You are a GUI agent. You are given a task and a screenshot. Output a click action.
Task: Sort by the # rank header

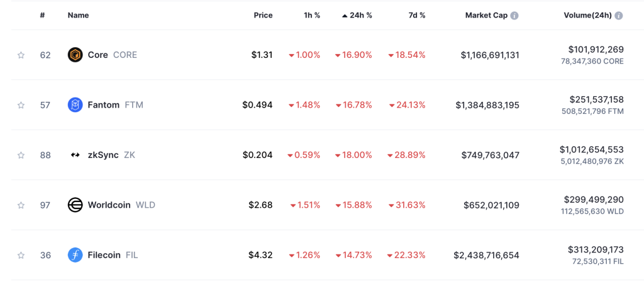[x=42, y=16]
